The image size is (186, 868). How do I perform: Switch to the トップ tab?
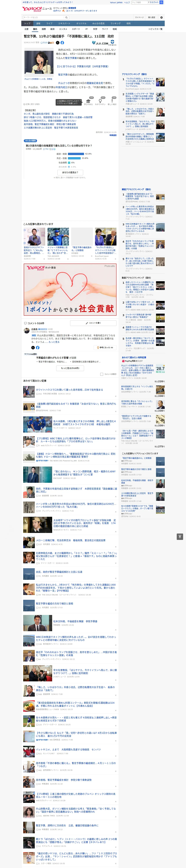(x=27, y=24)
